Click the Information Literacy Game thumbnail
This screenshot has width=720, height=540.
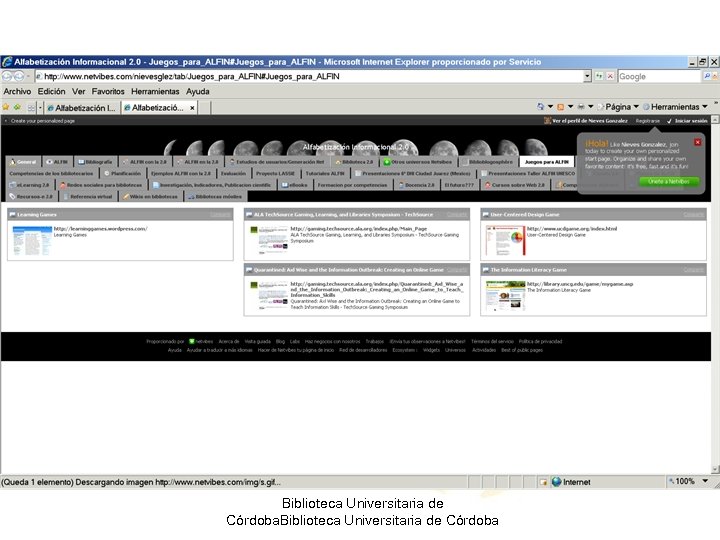point(506,296)
